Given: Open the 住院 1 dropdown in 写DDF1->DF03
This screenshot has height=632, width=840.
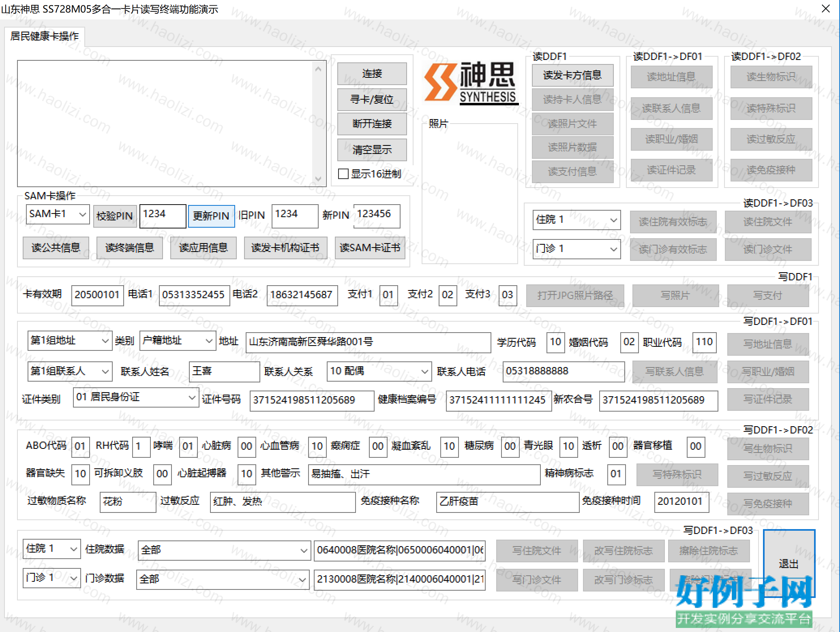Looking at the screenshot, I should tap(51, 549).
